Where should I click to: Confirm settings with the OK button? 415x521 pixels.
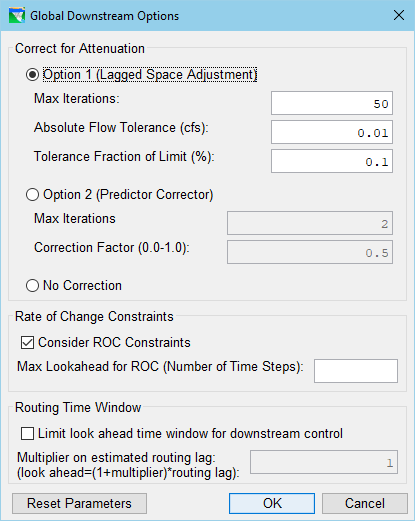point(272,503)
